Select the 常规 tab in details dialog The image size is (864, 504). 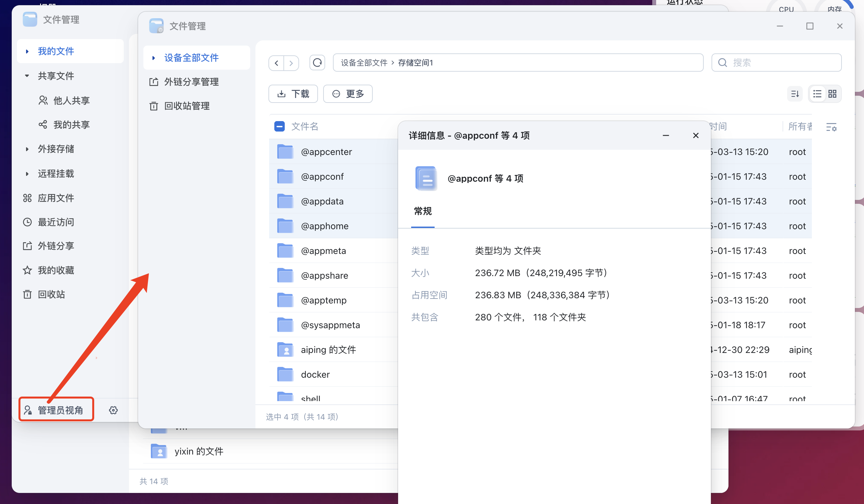coord(423,211)
